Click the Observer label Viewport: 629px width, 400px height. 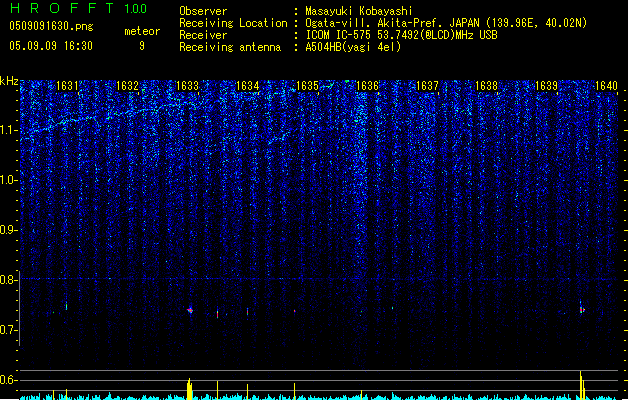point(203,11)
